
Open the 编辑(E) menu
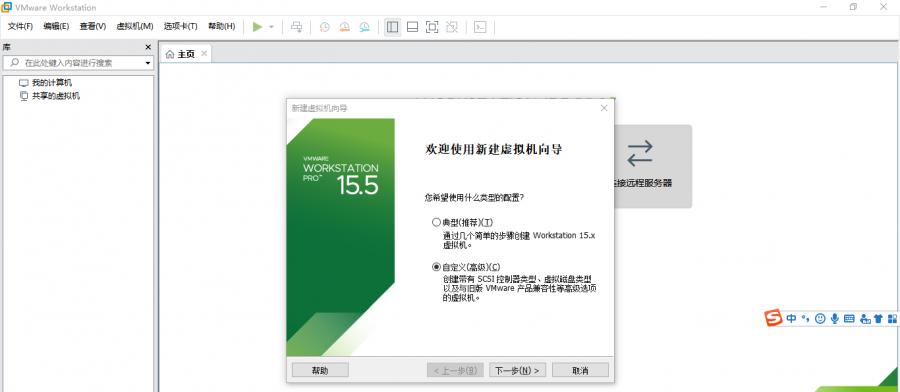pos(56,26)
